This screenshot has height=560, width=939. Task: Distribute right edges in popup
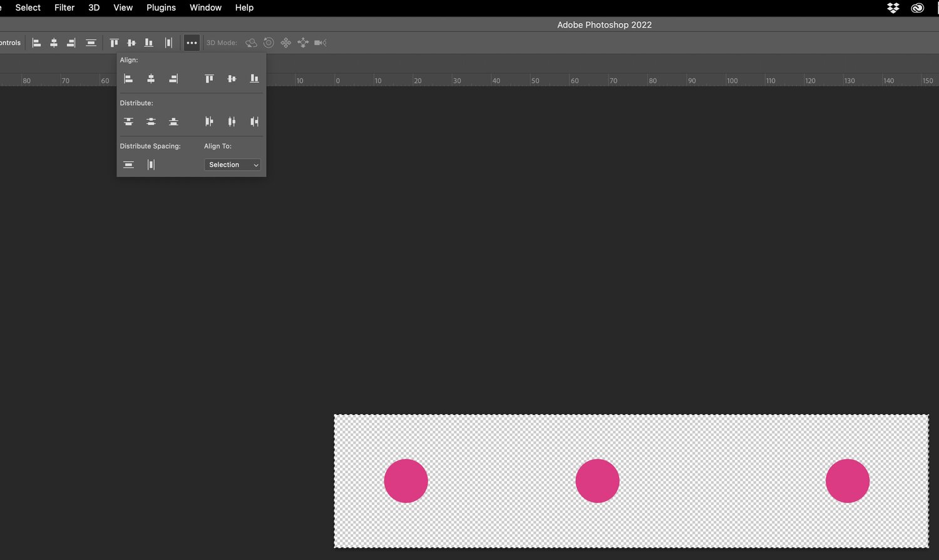(x=254, y=121)
